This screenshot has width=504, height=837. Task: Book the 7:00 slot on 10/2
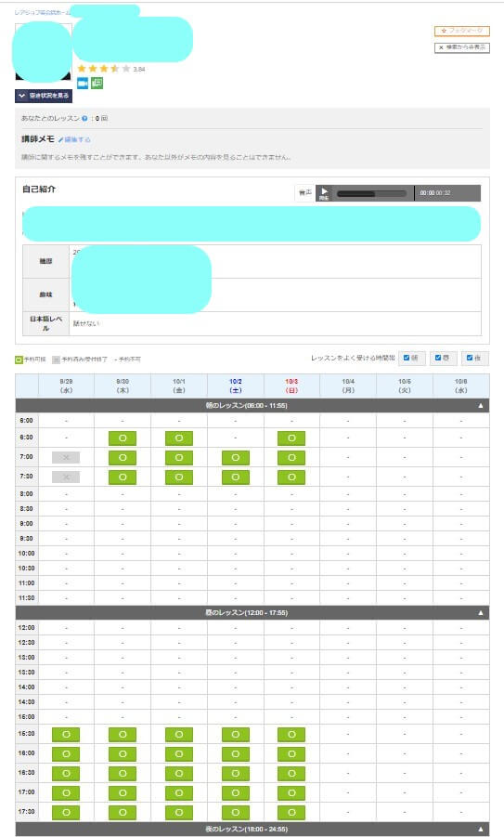[x=235, y=457]
